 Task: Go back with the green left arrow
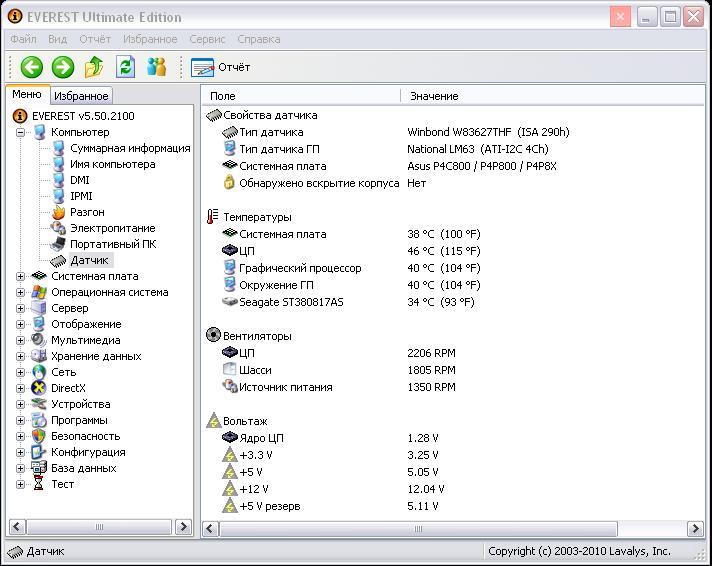point(32,67)
